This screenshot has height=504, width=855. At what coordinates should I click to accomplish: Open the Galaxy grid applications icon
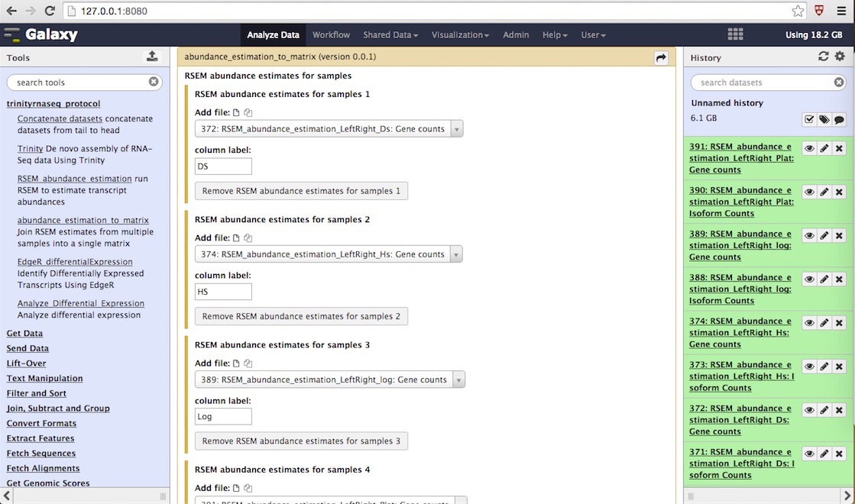(x=735, y=34)
